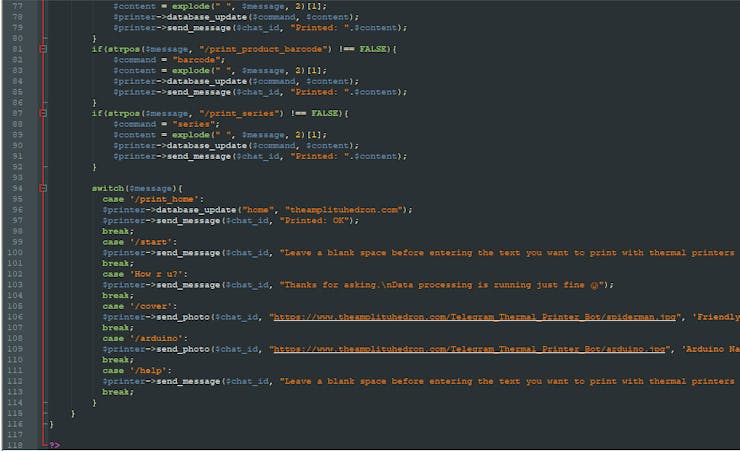Click database_update call on line 96

coord(196,210)
